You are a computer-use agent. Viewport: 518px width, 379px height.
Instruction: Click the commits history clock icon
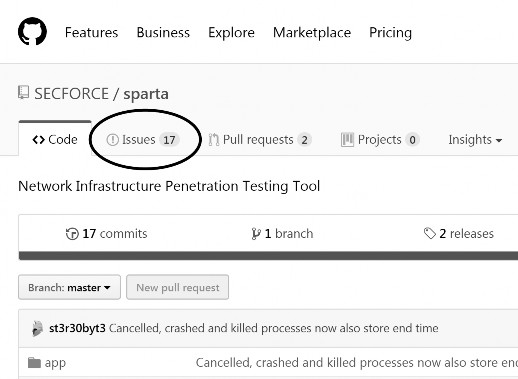click(72, 234)
